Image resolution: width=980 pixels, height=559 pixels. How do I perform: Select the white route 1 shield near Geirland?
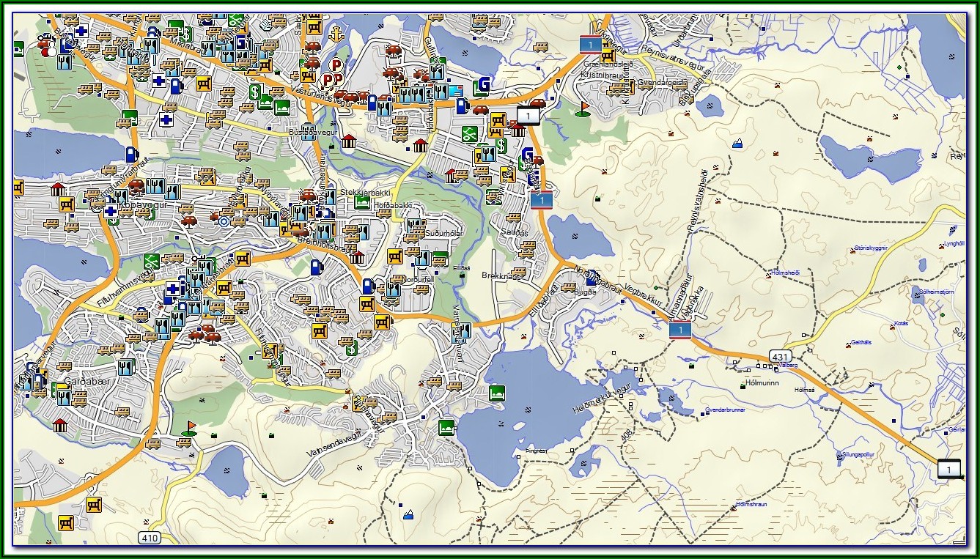point(948,469)
